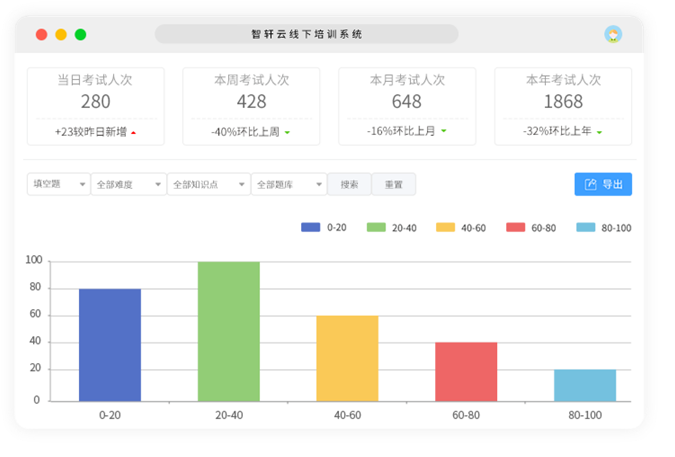Viewport: 675px width, 457px height.
Task: Click the blue 导出 export button
Action: coord(603,184)
